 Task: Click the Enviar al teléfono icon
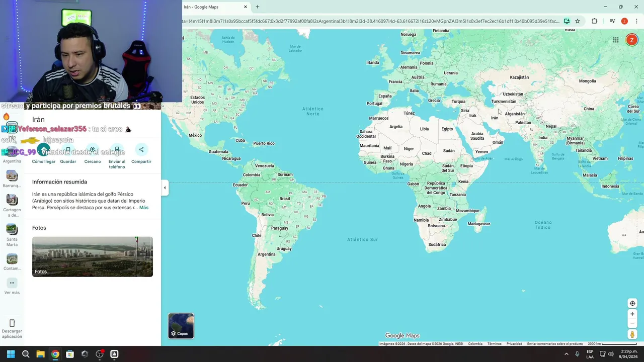click(117, 150)
